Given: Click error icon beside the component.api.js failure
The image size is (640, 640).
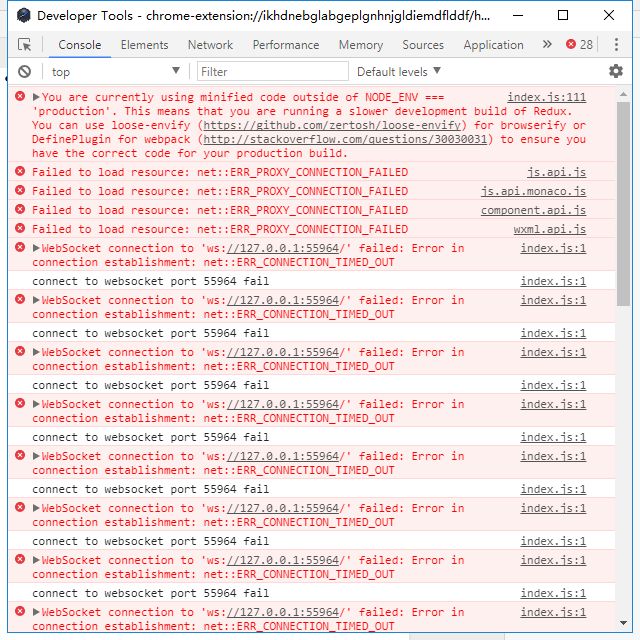Looking at the screenshot, I should pyautogui.click(x=20, y=209).
